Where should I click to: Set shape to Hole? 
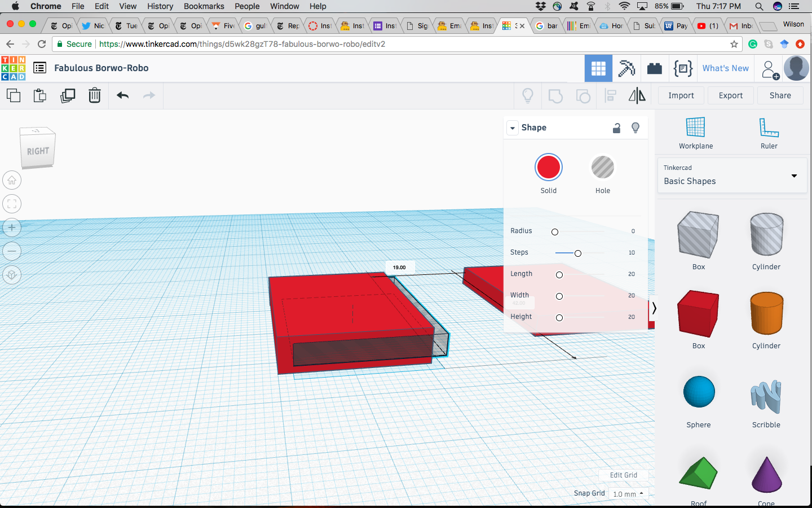pos(603,168)
